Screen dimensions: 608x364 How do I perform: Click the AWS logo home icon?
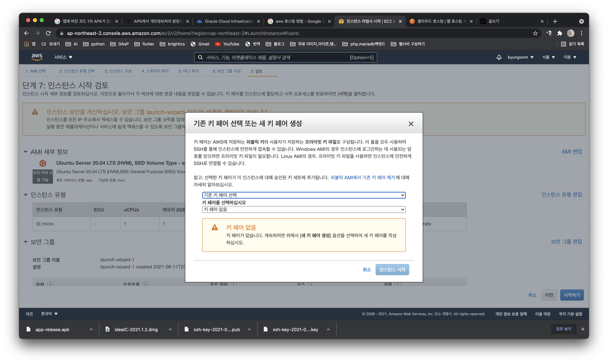click(x=37, y=57)
